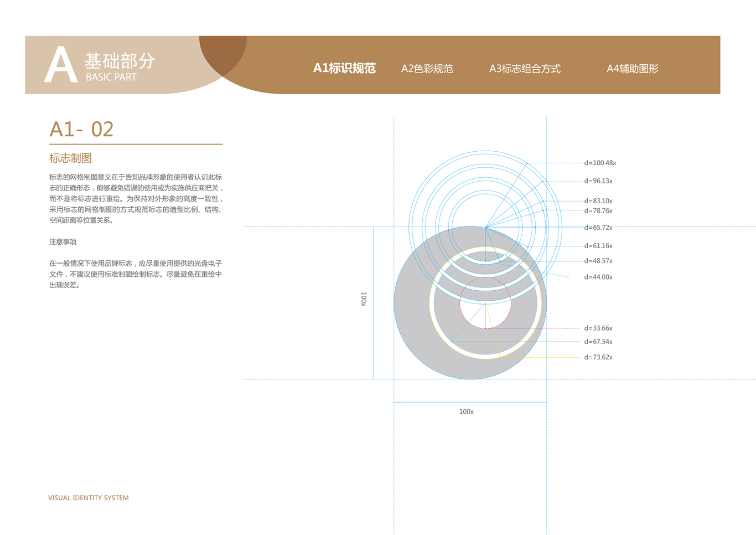Click the d=65.72x dimension label
The image size is (756, 535).
pyautogui.click(x=598, y=228)
